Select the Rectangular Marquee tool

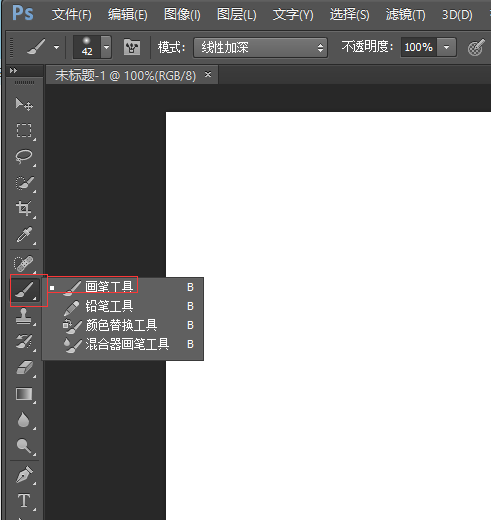coord(24,130)
